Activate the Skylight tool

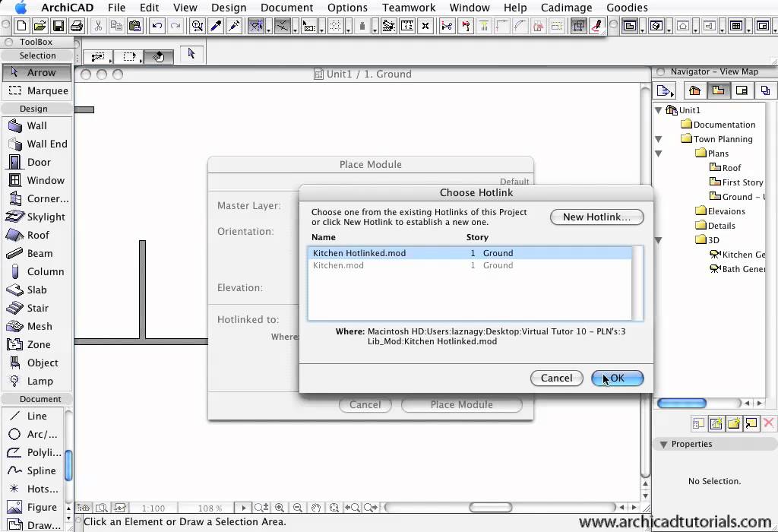point(36,217)
